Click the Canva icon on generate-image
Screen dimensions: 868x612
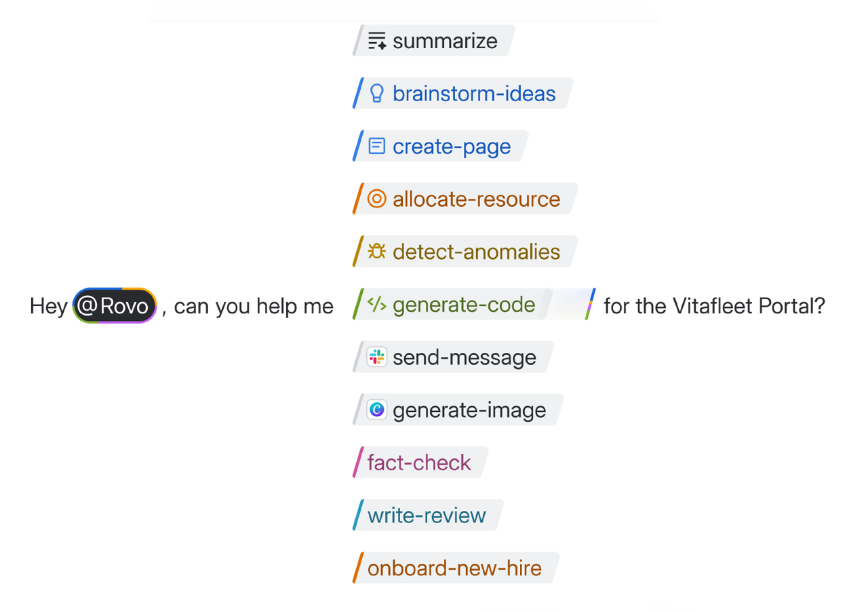coord(377,410)
